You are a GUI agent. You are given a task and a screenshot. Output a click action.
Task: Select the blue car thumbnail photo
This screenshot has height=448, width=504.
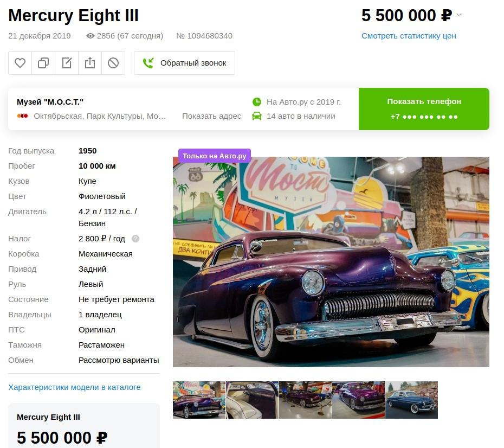pos(411,400)
